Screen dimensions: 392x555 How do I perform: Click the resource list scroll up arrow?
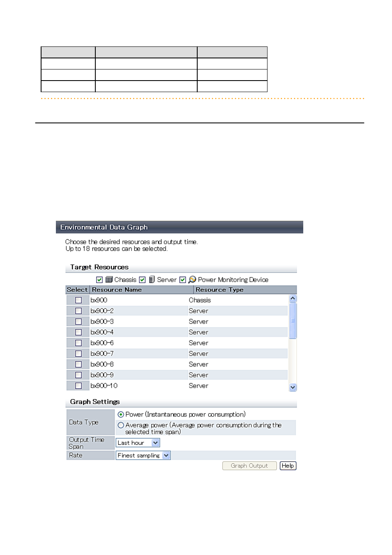click(293, 298)
